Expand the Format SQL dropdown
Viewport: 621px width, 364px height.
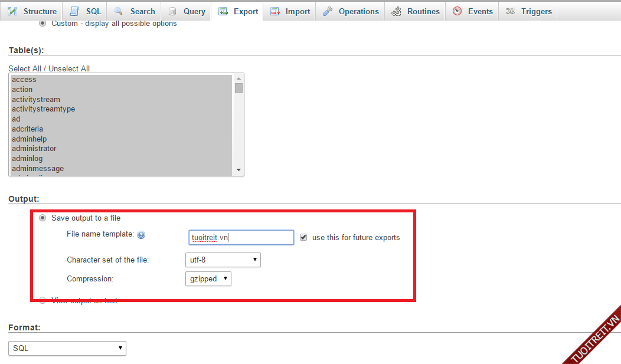pyautogui.click(x=67, y=348)
